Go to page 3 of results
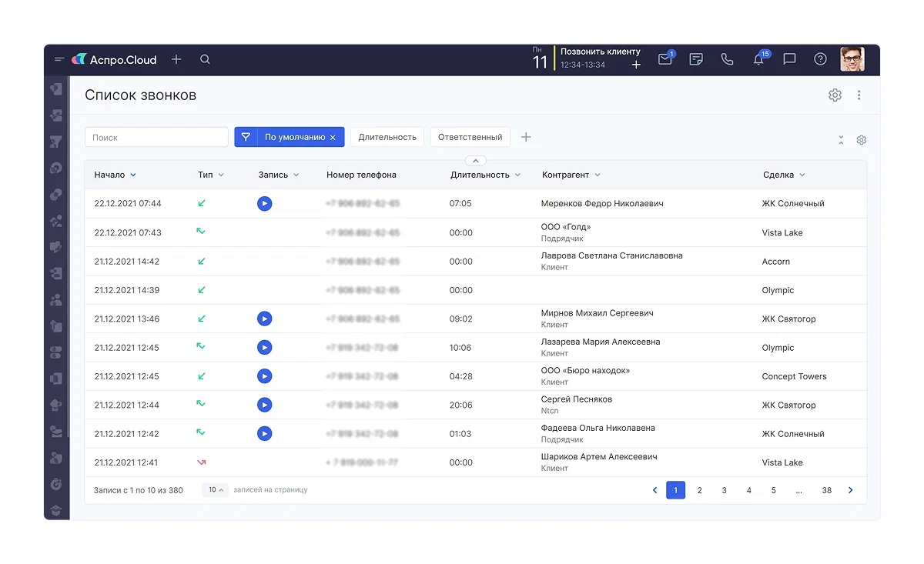The image size is (924, 564). [x=724, y=490]
